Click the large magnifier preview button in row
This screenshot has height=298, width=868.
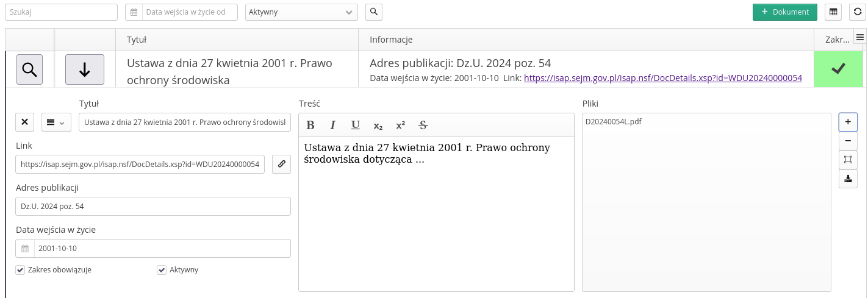pos(29,69)
